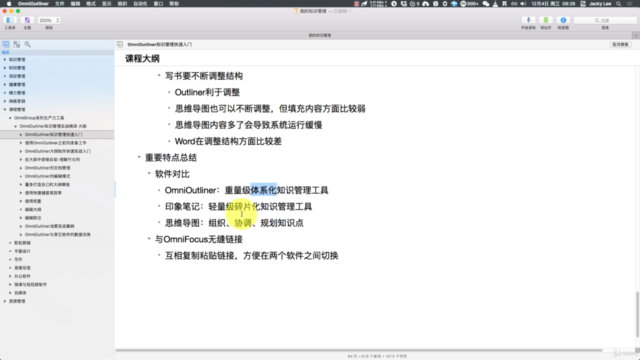Screen dimensions: 640x360
Task: Click the horizontal scrollbar at the bottom
Action: tap(359, 350)
